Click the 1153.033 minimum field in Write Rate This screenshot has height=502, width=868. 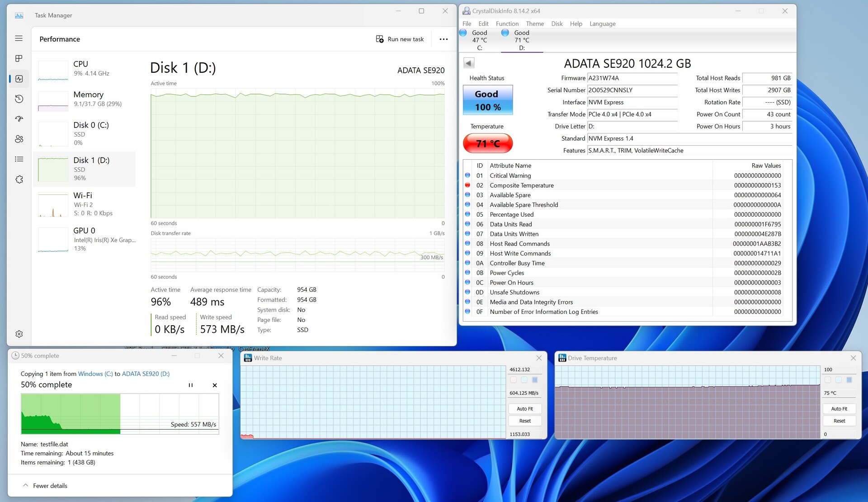(x=524, y=434)
